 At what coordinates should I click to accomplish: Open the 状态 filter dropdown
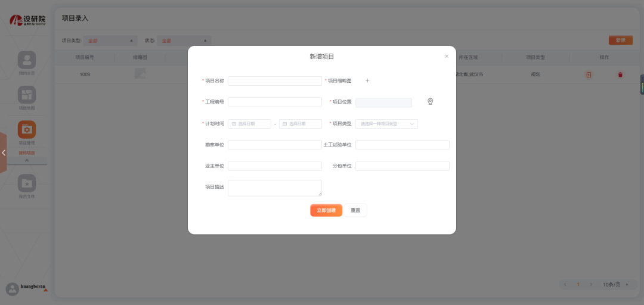pyautogui.click(x=184, y=41)
